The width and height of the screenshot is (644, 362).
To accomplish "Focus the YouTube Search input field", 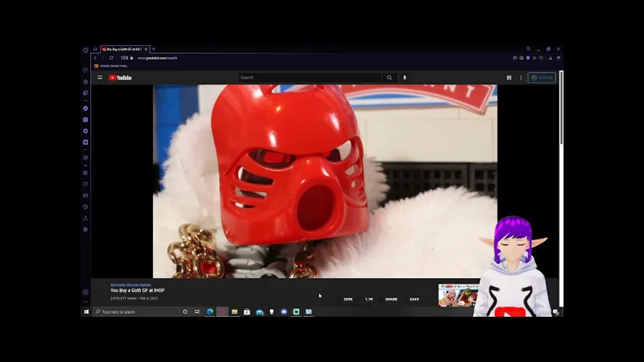I will 309,77.
